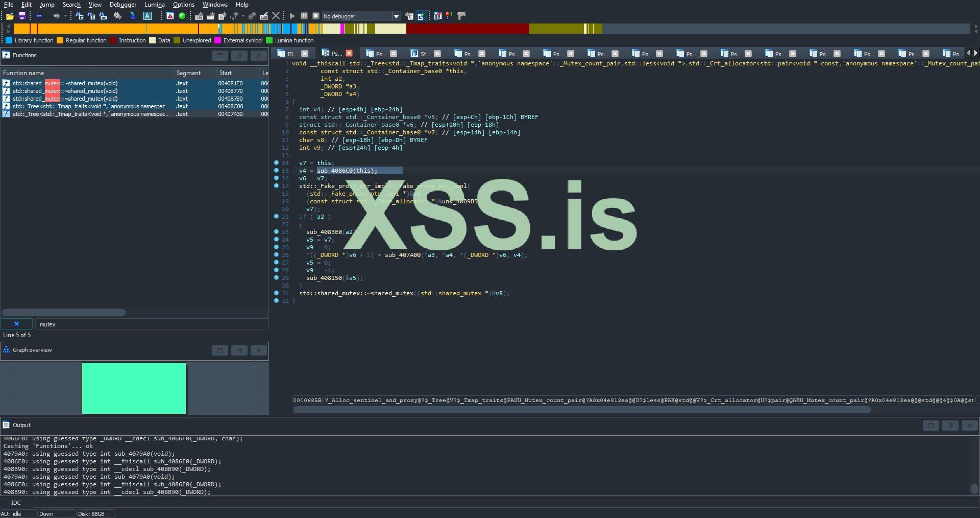Toggle the breakpoint dot on line 17
The image size is (980, 518).
276,186
